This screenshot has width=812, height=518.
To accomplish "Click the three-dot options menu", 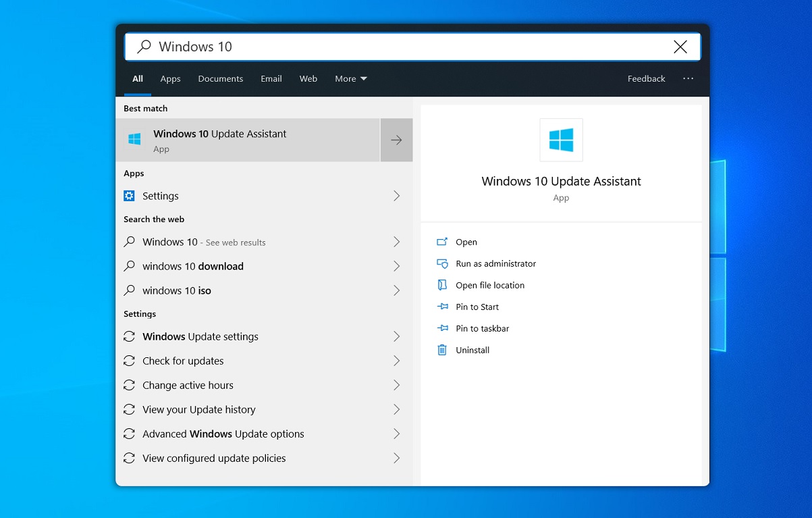I will (x=688, y=78).
